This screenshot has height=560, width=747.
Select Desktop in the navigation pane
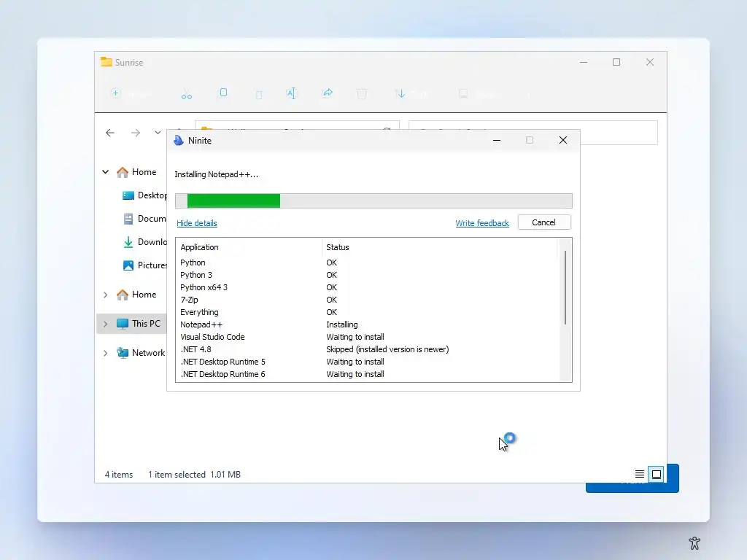(x=144, y=195)
